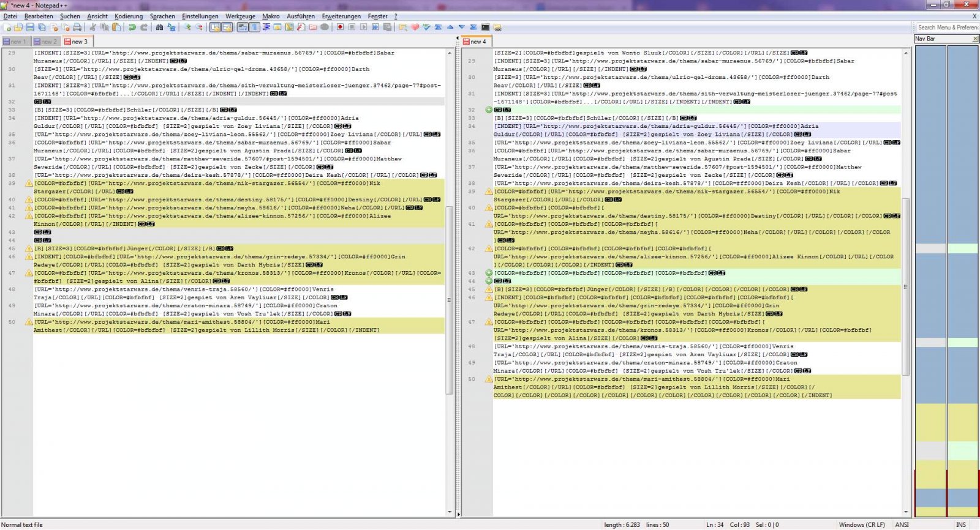Screen dimensions: 980x530
Task: Create a new document from the toolbar
Action: [x=7, y=27]
